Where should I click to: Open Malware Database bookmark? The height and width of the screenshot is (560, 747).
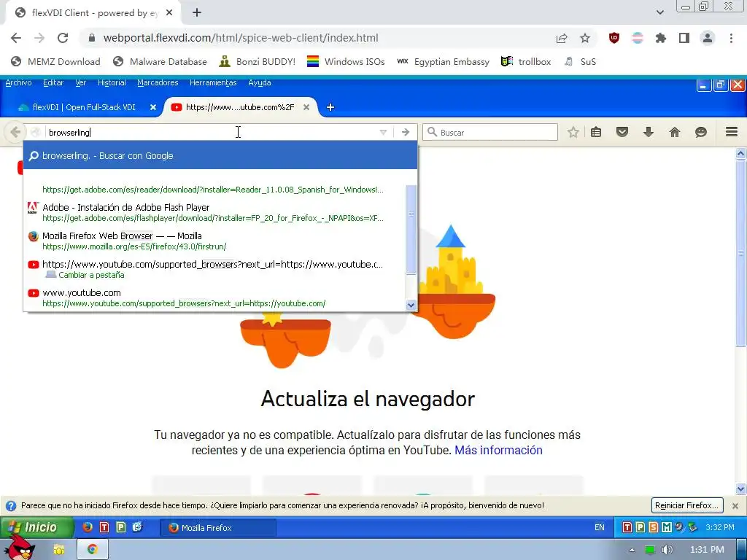click(160, 61)
